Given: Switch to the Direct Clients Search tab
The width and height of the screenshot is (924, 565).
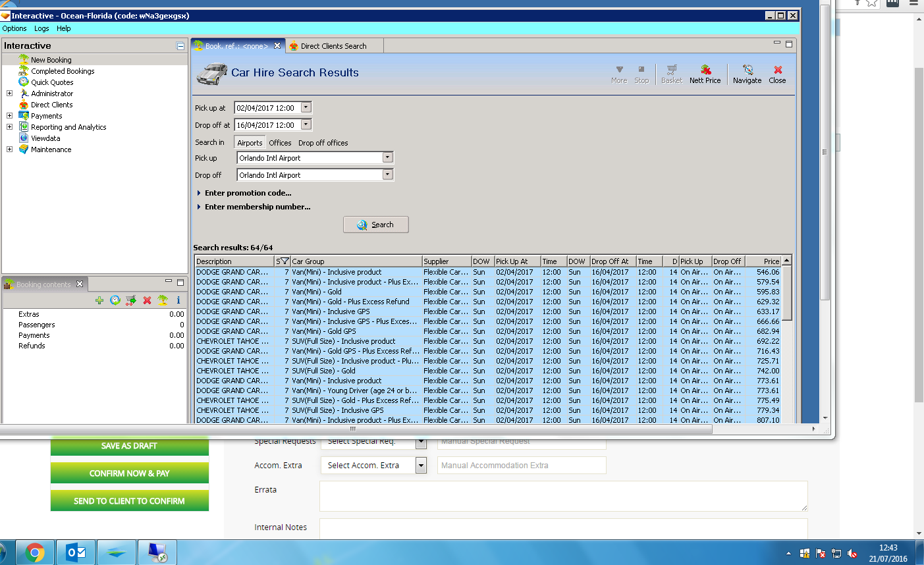Looking at the screenshot, I should [333, 46].
